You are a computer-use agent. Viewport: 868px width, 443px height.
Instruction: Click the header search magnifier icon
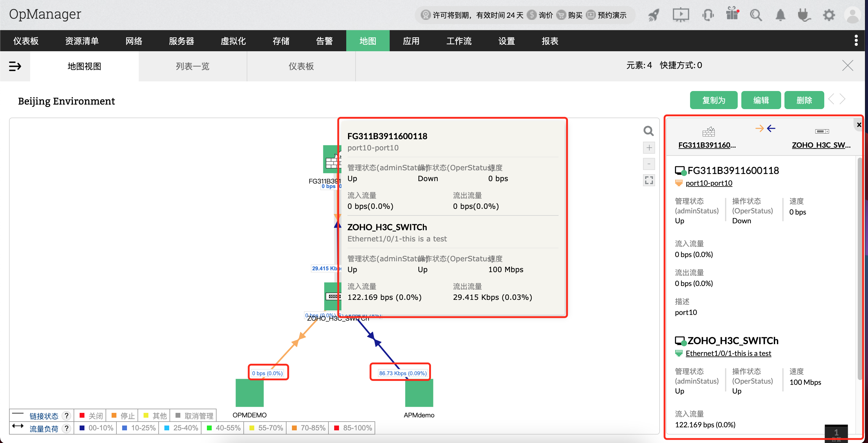pyautogui.click(x=756, y=15)
